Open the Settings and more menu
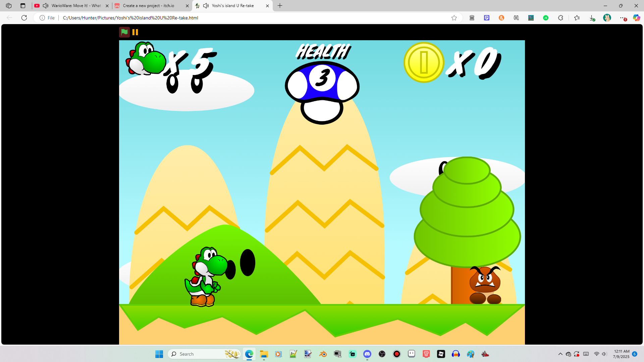 (x=623, y=18)
